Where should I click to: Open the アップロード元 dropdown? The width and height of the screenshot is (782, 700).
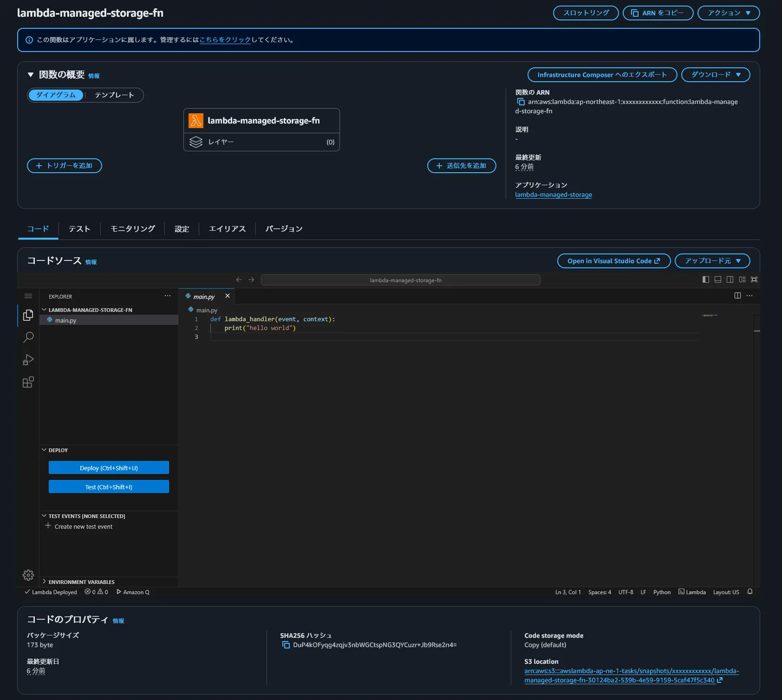[712, 261]
